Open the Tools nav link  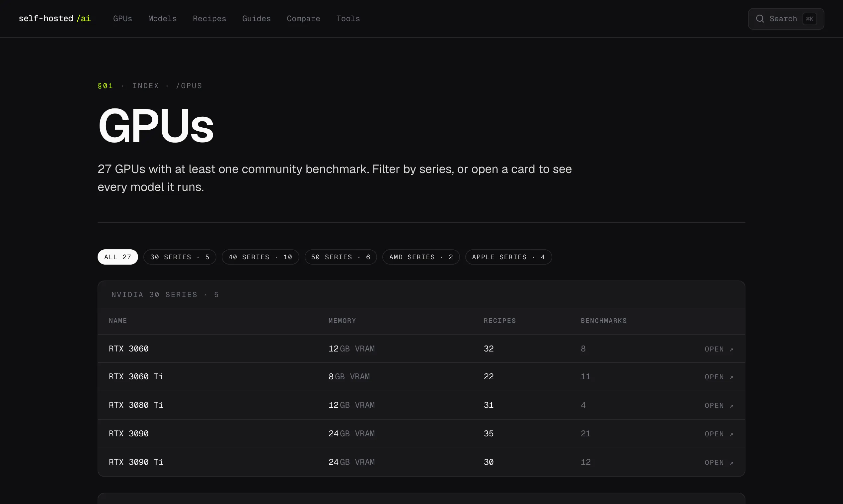click(348, 19)
